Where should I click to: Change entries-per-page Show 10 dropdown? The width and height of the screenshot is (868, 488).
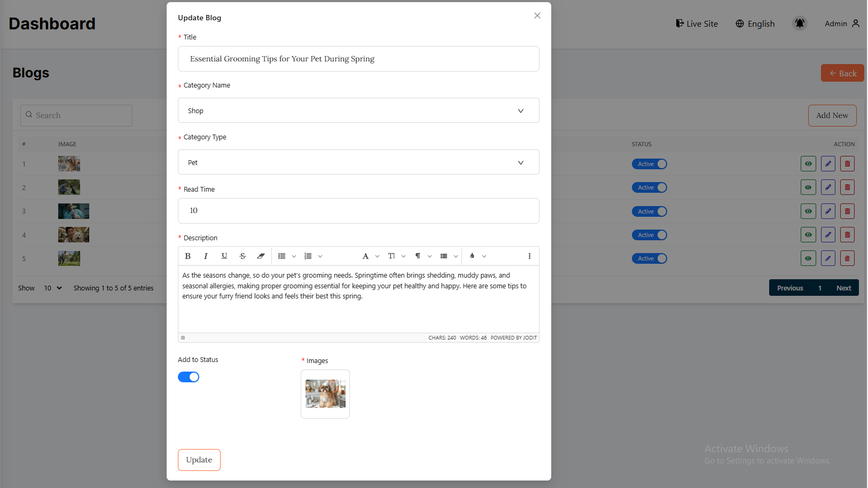tap(52, 288)
